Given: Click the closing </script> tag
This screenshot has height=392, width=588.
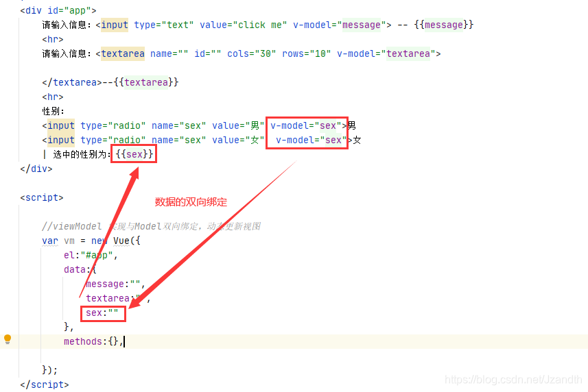Looking at the screenshot, I should pyautogui.click(x=45, y=384).
